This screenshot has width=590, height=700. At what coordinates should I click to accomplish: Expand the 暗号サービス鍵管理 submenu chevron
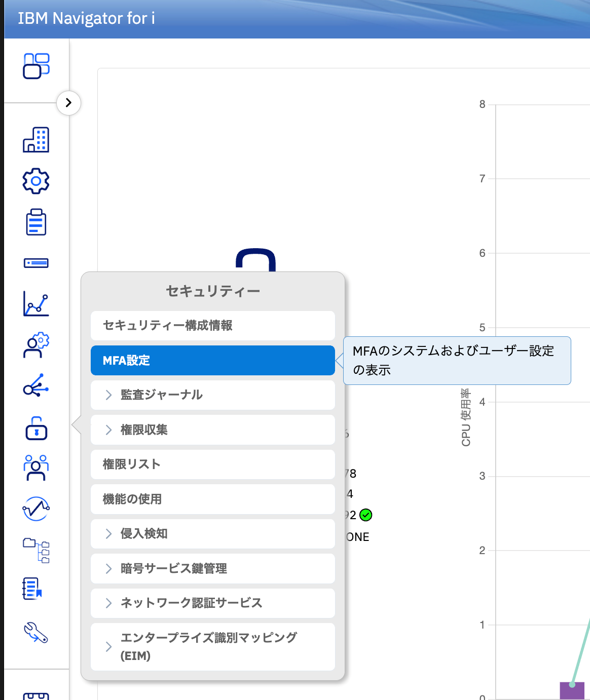click(108, 569)
